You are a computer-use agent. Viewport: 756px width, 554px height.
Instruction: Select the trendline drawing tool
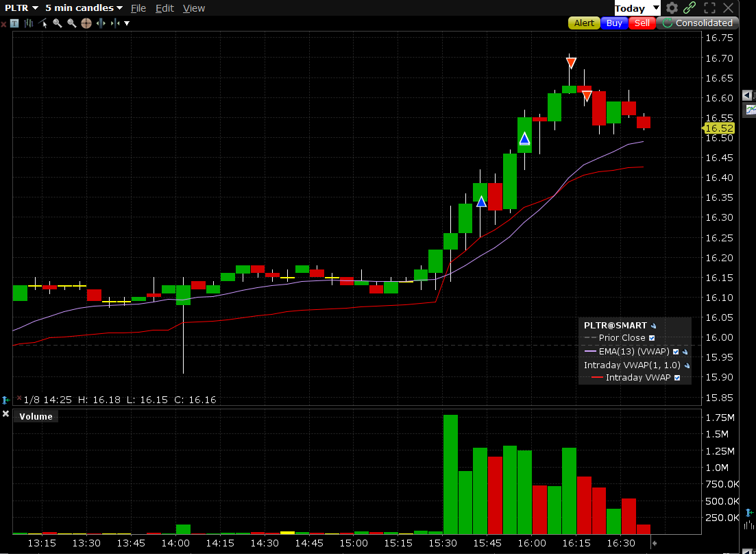click(x=43, y=23)
